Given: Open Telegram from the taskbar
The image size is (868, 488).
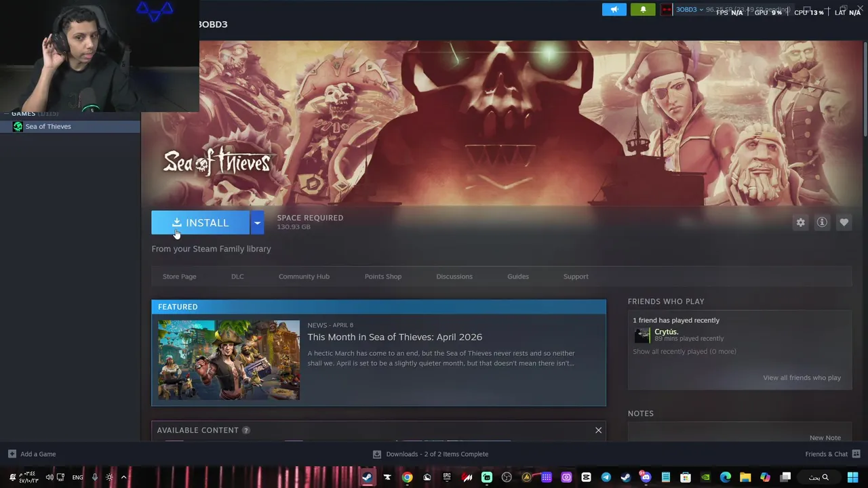Looking at the screenshot, I should click(x=606, y=478).
